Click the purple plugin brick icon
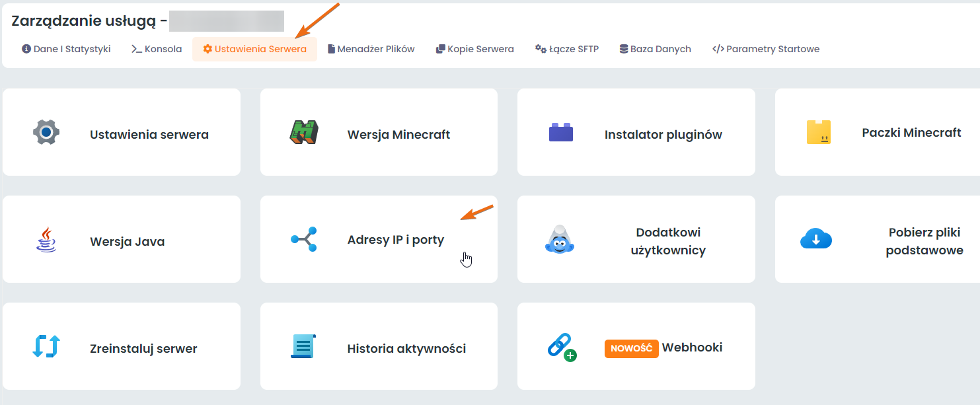This screenshot has height=405, width=980. [561, 133]
